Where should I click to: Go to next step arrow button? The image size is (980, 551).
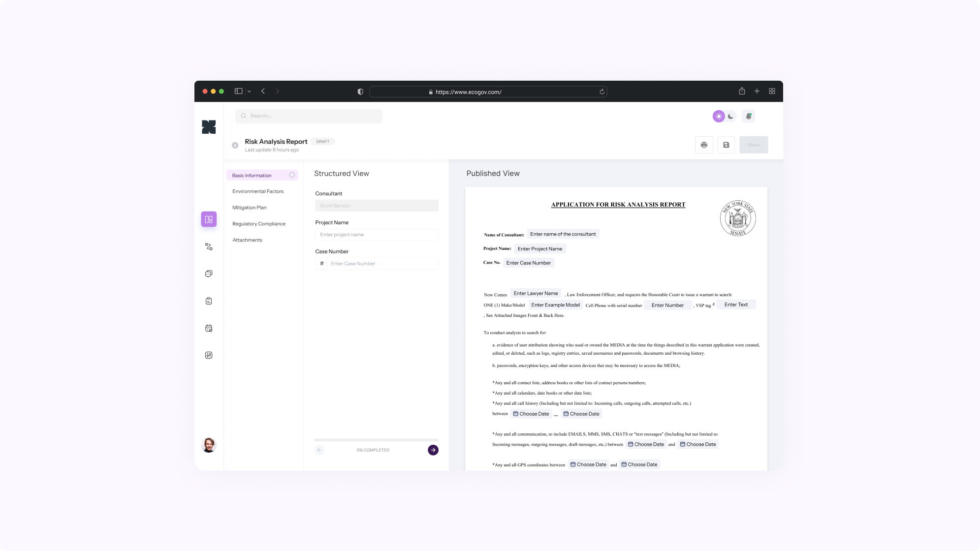[x=433, y=450]
